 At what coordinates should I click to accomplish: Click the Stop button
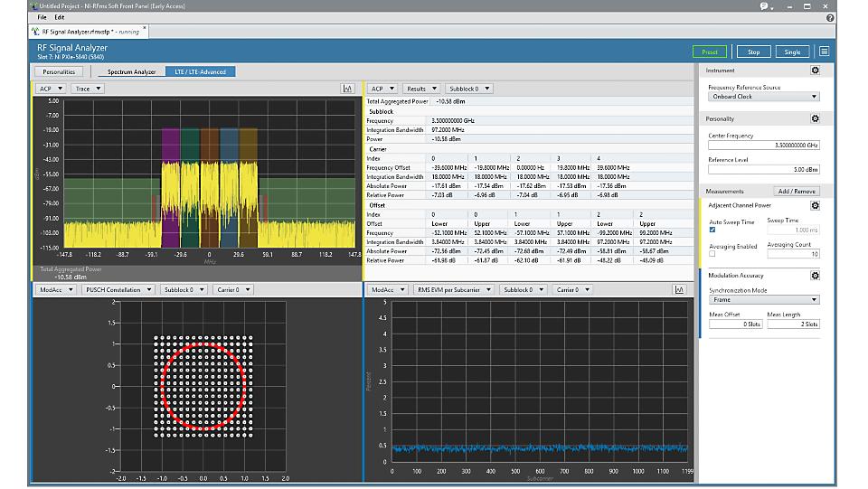pyautogui.click(x=753, y=52)
